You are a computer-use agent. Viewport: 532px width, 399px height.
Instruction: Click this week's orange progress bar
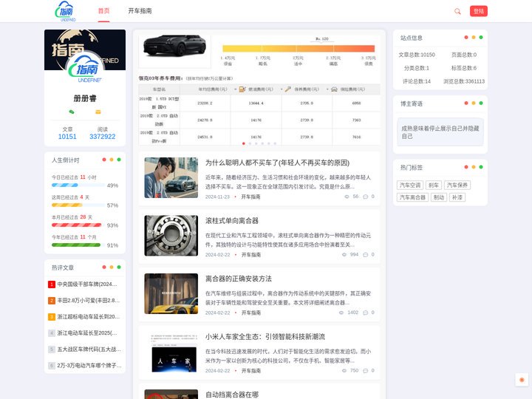tap(78, 205)
